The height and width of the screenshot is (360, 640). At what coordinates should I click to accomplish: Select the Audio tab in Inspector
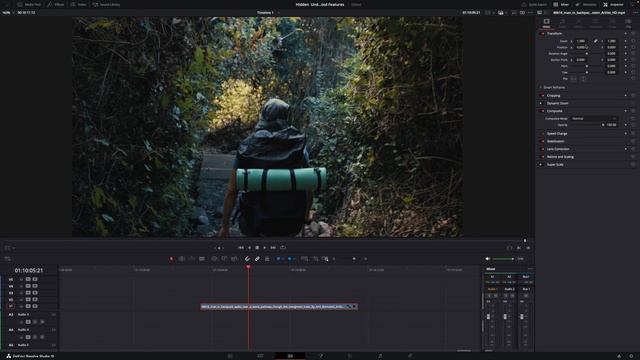click(562, 23)
